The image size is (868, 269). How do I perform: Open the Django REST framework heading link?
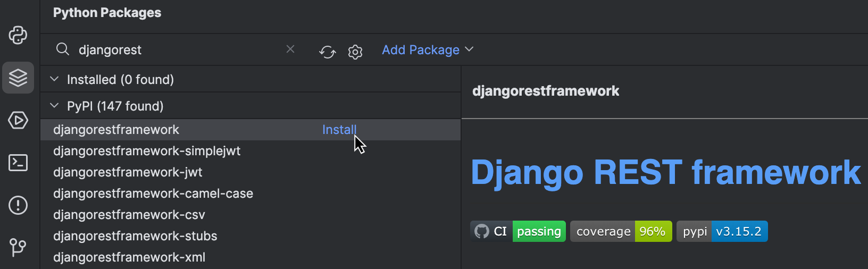tap(665, 173)
